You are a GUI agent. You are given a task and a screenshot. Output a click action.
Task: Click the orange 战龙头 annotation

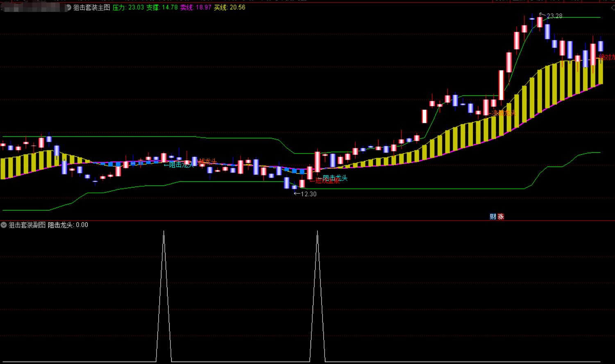pyautogui.click(x=207, y=162)
